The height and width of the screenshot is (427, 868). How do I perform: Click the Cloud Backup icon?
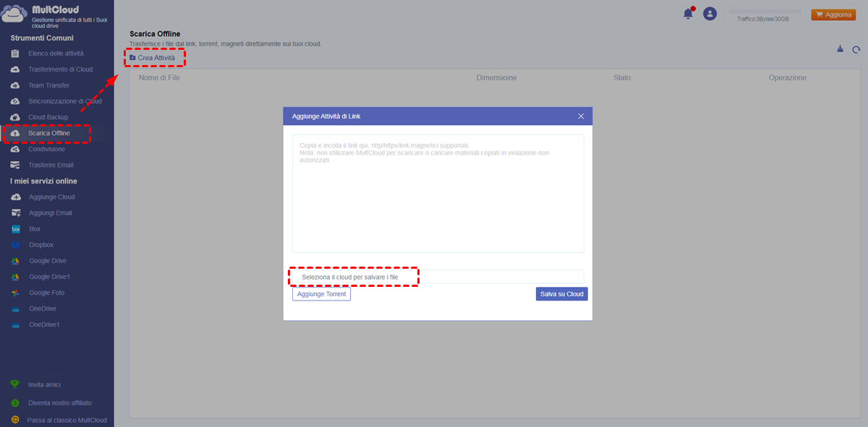(15, 117)
